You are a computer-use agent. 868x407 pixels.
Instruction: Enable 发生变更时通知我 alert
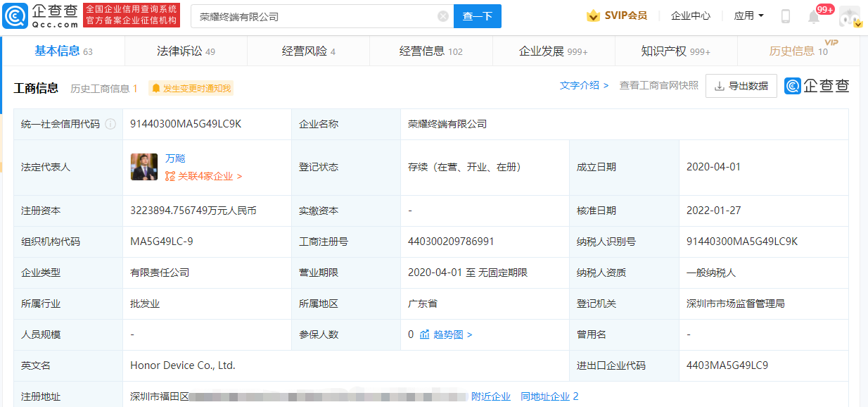pyautogui.click(x=191, y=89)
